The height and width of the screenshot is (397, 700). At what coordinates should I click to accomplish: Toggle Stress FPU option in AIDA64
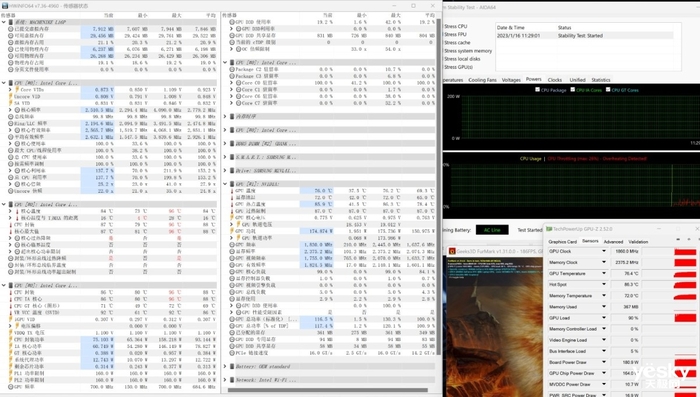coord(455,34)
